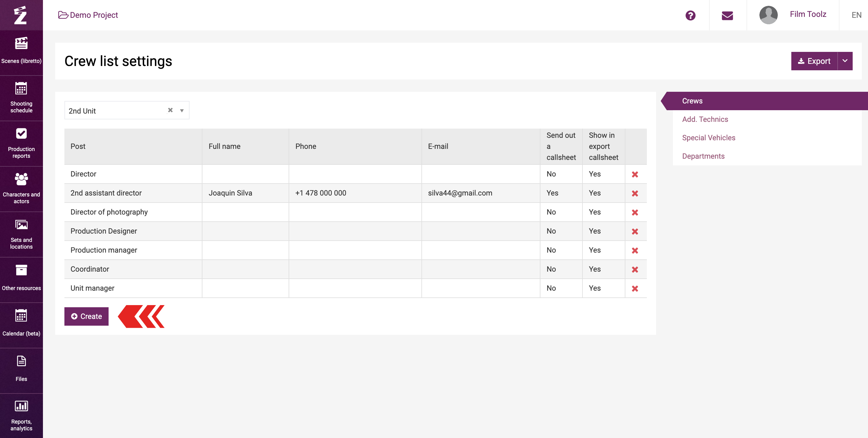Switch to Departments tab
Viewport: 868px width, 438px height.
(703, 156)
